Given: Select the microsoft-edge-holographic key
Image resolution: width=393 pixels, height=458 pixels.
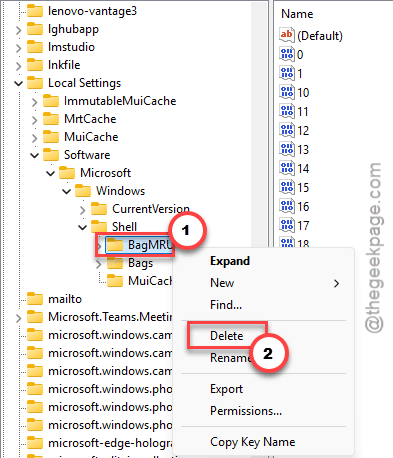Looking at the screenshot, I should click(x=110, y=443).
